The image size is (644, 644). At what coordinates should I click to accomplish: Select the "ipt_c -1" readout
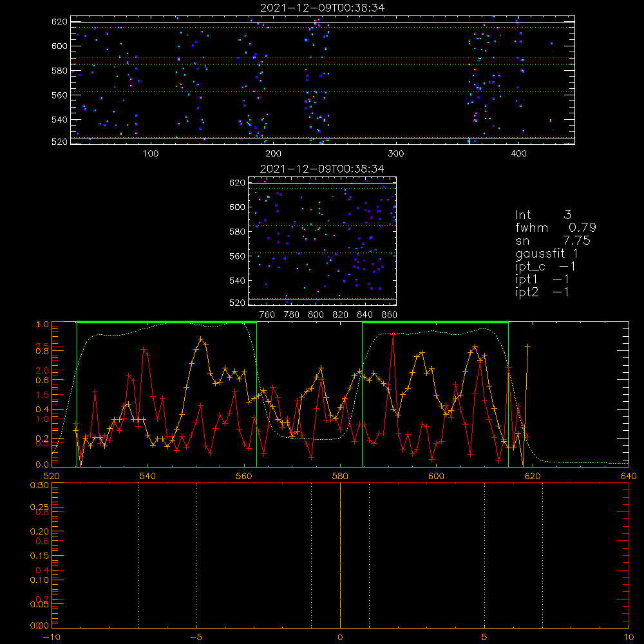[545, 267]
